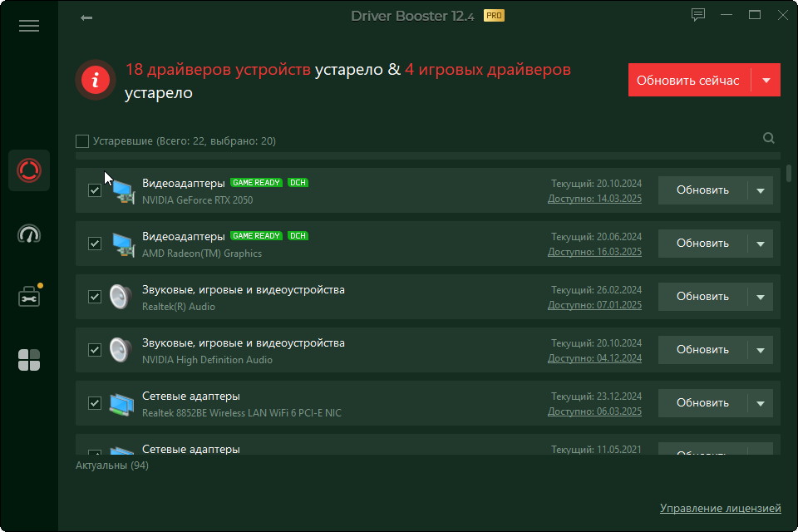Maximize the Driver Booster window
The height and width of the screenshot is (532, 798).
(x=755, y=15)
